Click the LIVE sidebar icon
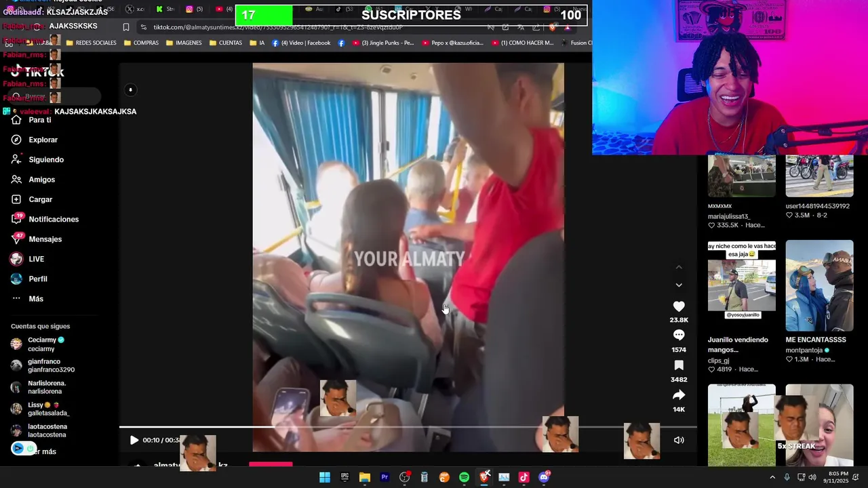 pyautogui.click(x=16, y=259)
